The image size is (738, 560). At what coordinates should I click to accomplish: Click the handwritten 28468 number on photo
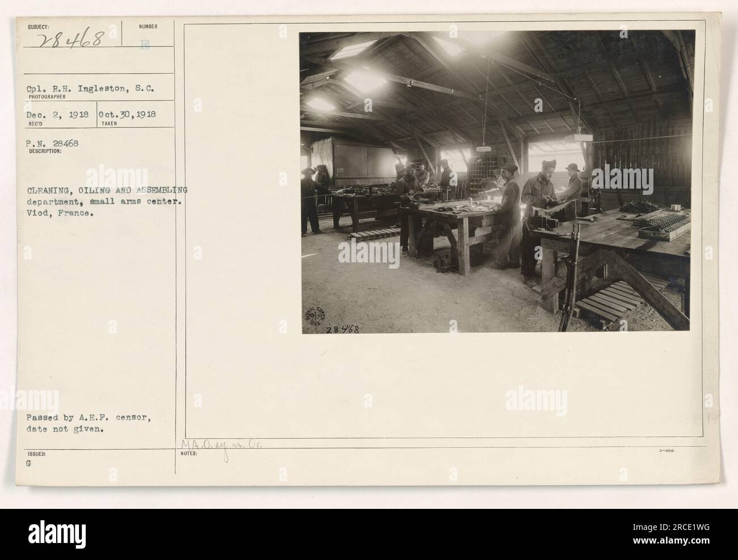(x=342, y=328)
